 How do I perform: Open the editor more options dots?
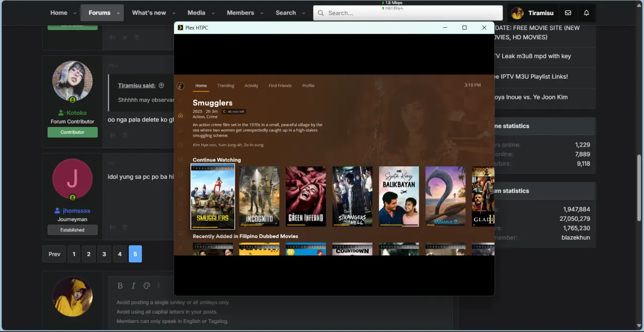[x=158, y=286]
